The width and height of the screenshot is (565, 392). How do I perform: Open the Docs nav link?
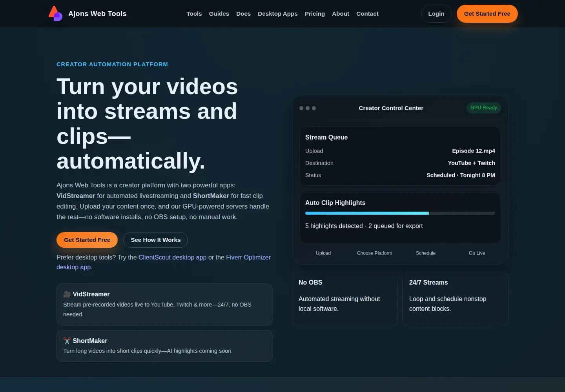243,14
